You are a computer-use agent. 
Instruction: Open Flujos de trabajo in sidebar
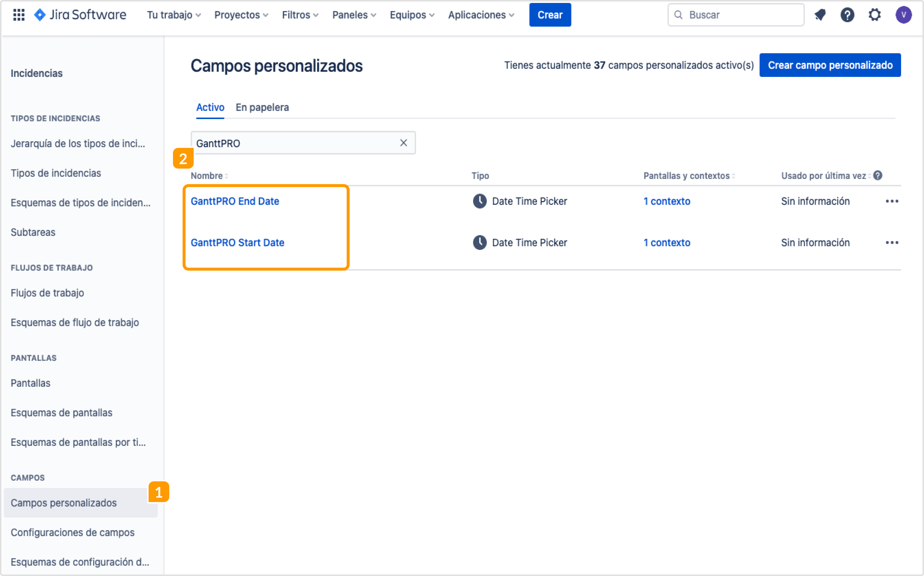coord(47,293)
